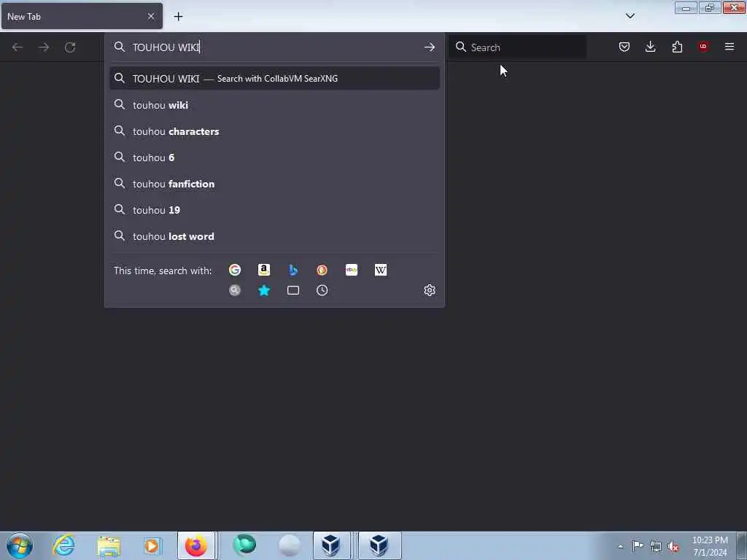This screenshot has width=747, height=560.
Task: Choose suggestion touhou fanfiction
Action: click(x=274, y=183)
